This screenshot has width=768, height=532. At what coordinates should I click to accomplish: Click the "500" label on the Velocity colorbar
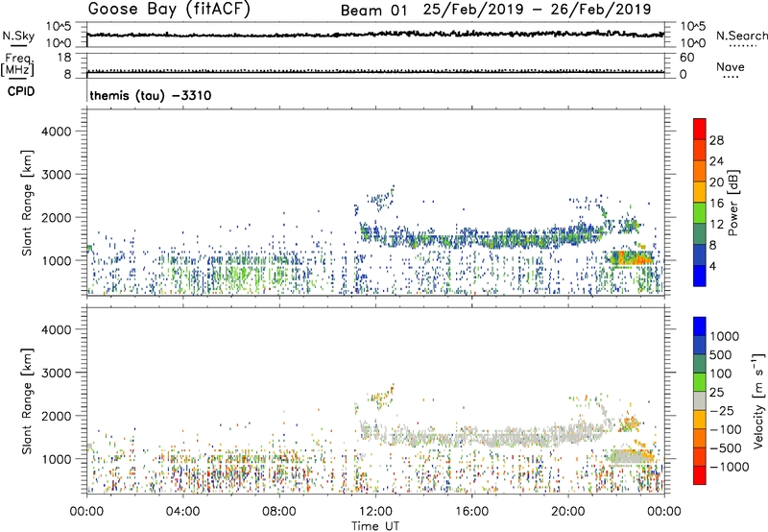[720, 355]
